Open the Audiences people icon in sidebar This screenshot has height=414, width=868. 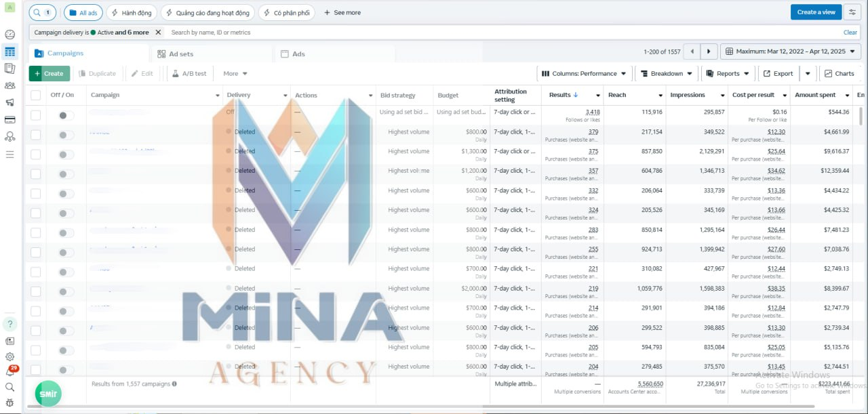tap(9, 85)
